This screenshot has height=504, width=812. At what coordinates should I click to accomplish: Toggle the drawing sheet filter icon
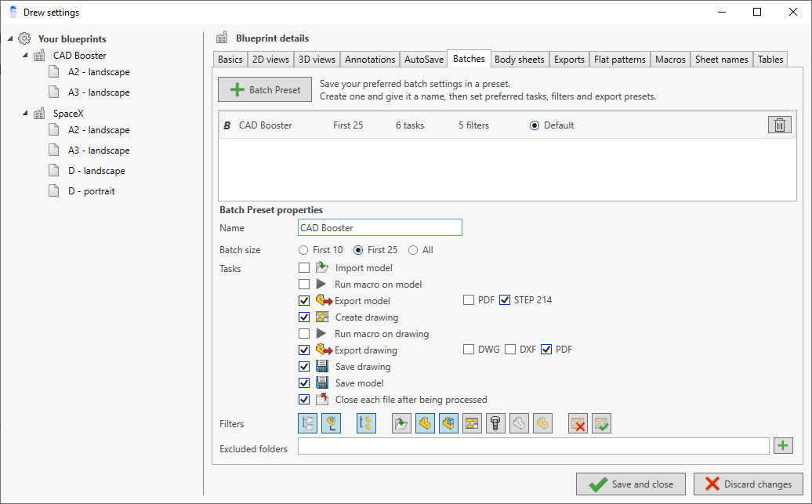click(x=472, y=424)
